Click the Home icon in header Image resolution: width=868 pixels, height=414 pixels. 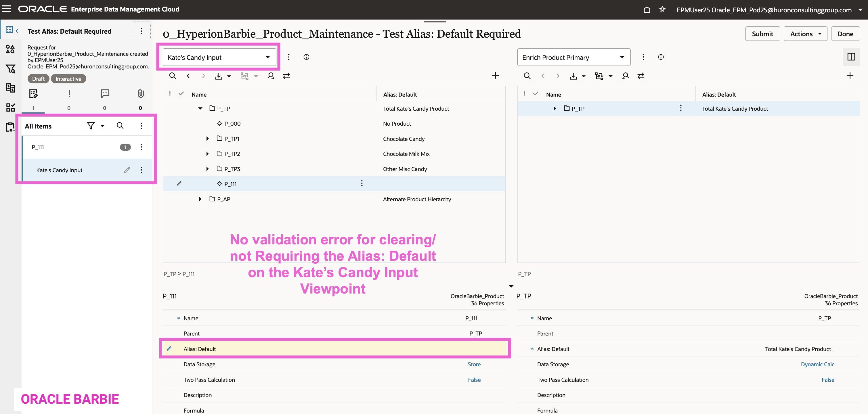click(647, 9)
